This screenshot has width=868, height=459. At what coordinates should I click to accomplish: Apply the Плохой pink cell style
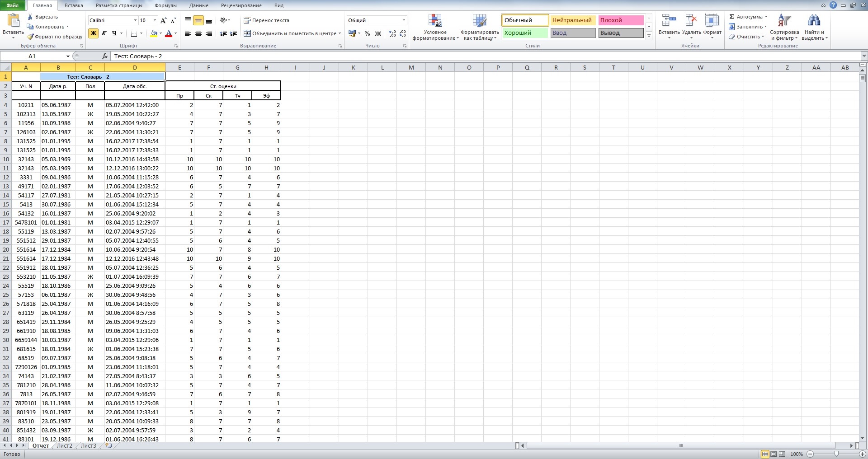pyautogui.click(x=620, y=20)
